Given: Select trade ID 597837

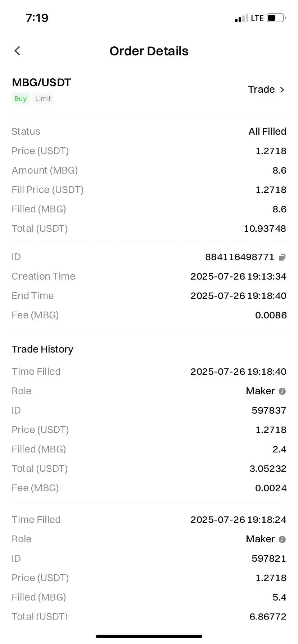Looking at the screenshot, I should (x=269, y=410).
